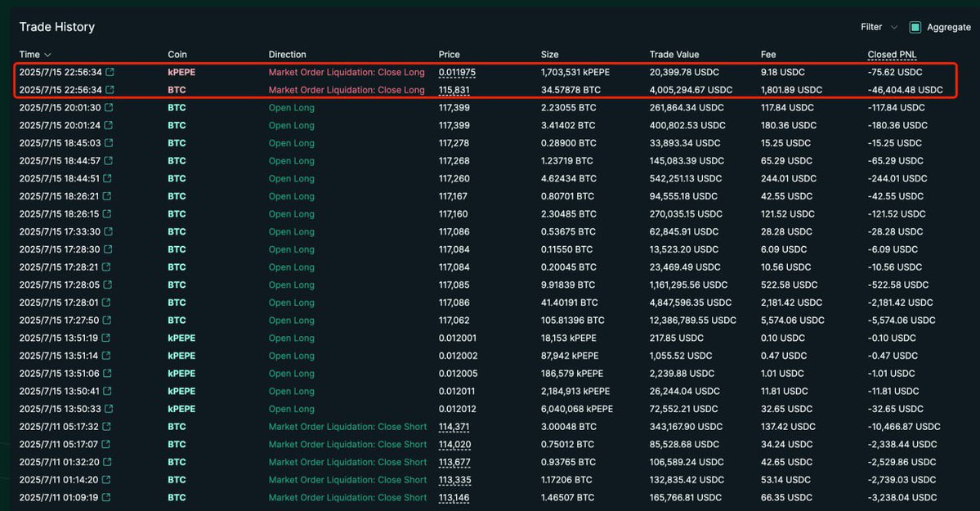Image resolution: width=980 pixels, height=511 pixels.
Task: Open explorer link icon for 2025/7/15 13:50:33 trade
Action: coord(108,409)
